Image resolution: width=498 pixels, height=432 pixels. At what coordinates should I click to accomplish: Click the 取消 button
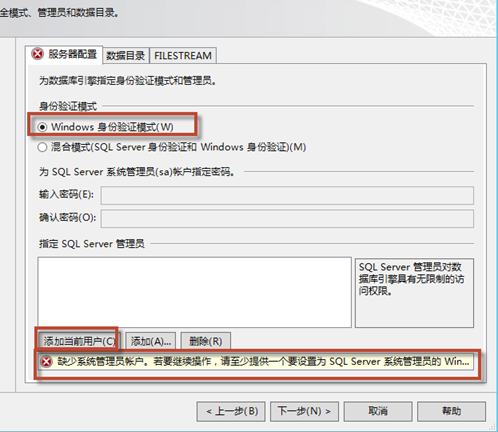pyautogui.click(x=378, y=411)
